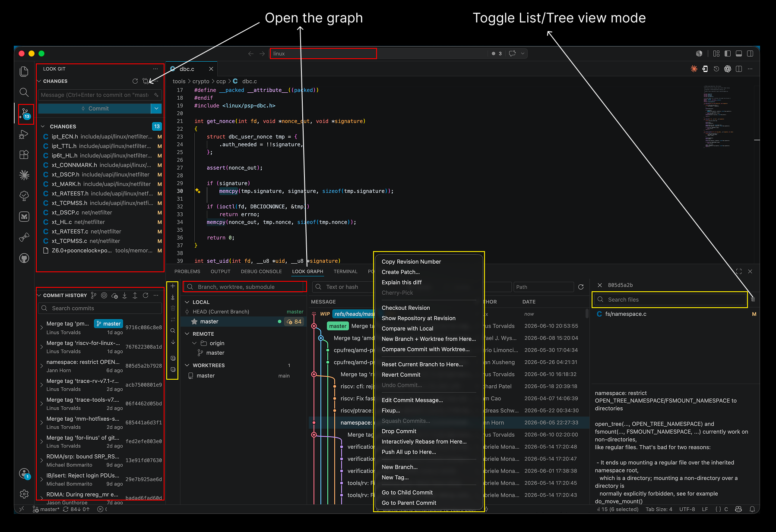The width and height of the screenshot is (776, 532).
Task: Select origin master remote branch
Action: [x=215, y=353]
